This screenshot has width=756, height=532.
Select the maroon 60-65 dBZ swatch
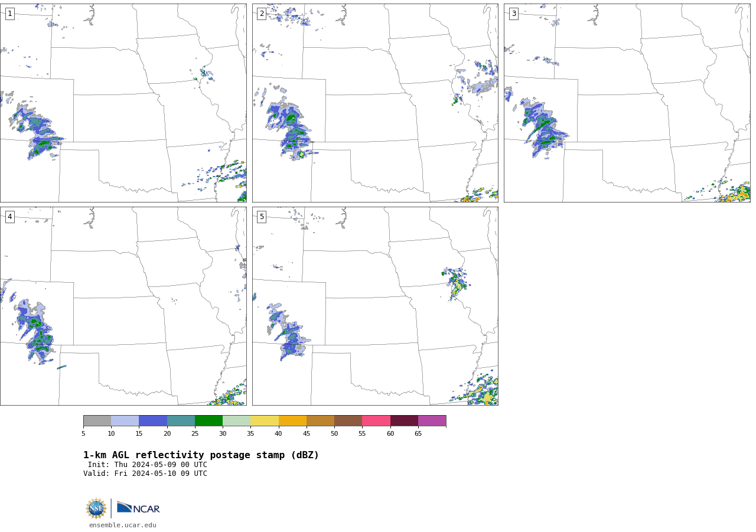click(404, 420)
